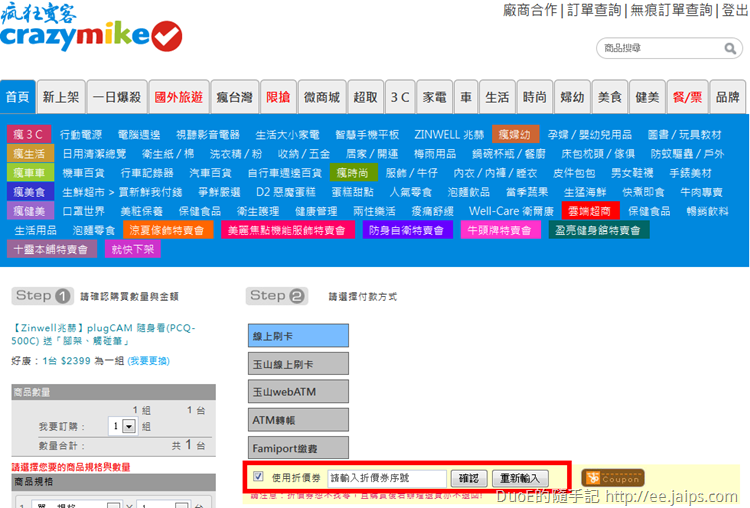Switch to 國外旅遊 tab
This screenshot has width=750, height=508.
[179, 97]
